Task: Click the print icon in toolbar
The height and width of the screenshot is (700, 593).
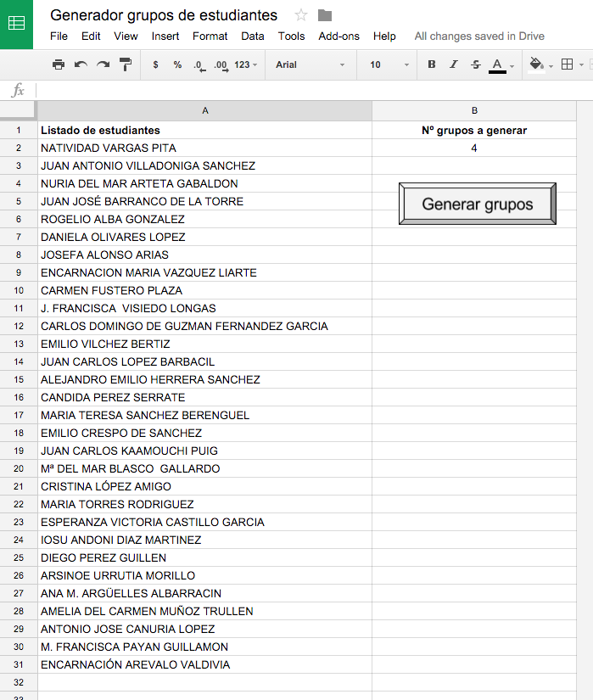Action: pyautogui.click(x=59, y=64)
